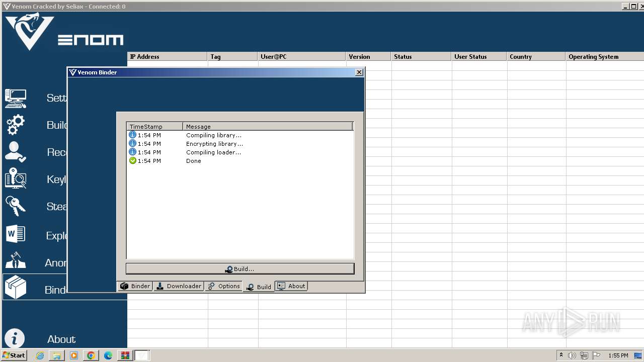The width and height of the screenshot is (644, 362).
Task: Switch to the Downloader tab
Action: coord(179,286)
